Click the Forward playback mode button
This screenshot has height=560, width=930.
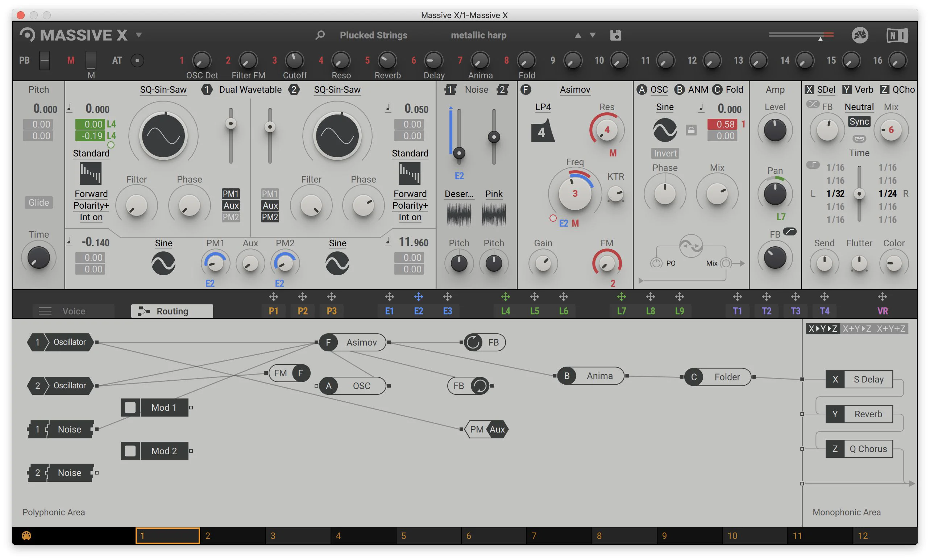coord(91,193)
